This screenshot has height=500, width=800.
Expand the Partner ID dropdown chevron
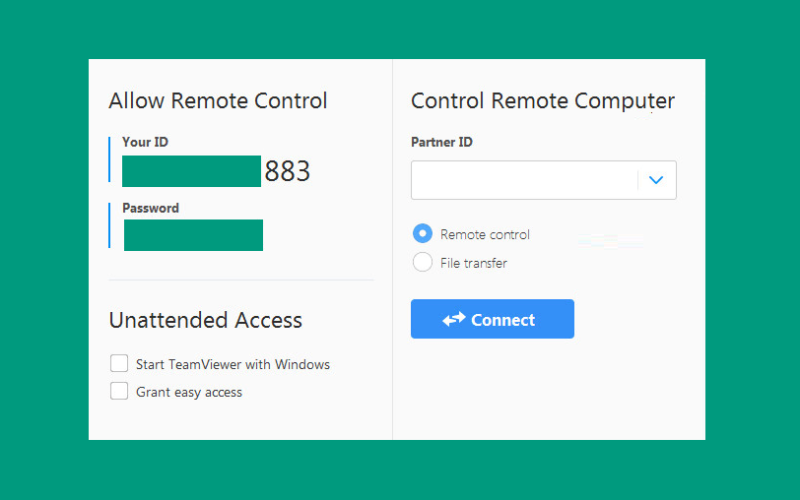click(x=656, y=180)
